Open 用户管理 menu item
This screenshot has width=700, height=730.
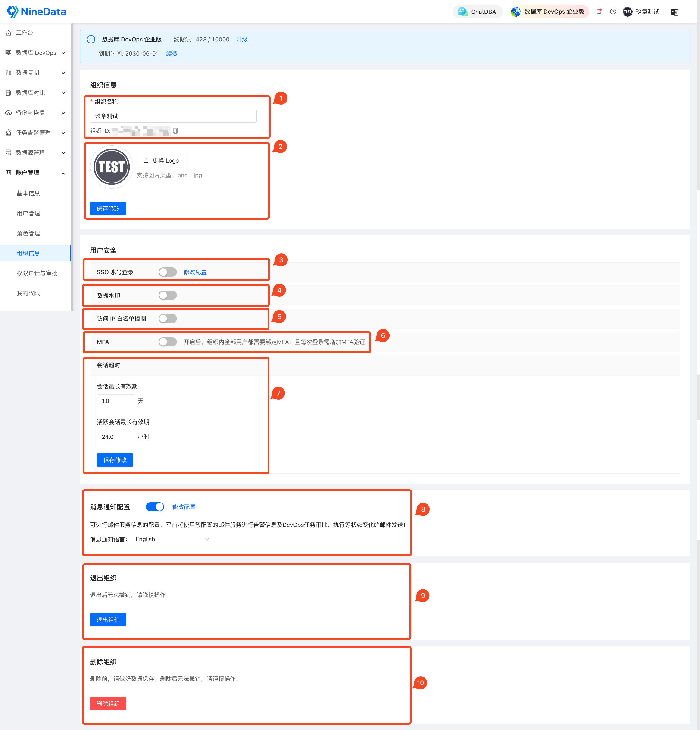(x=28, y=213)
